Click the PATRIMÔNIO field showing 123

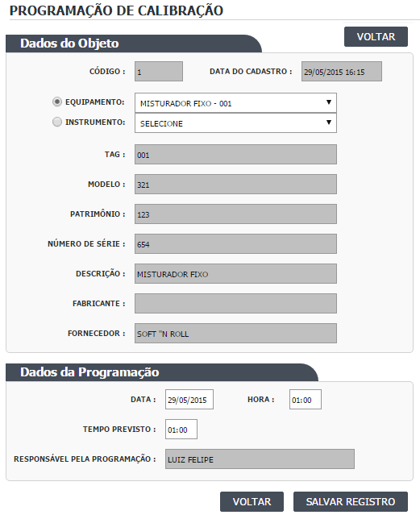[x=235, y=214]
